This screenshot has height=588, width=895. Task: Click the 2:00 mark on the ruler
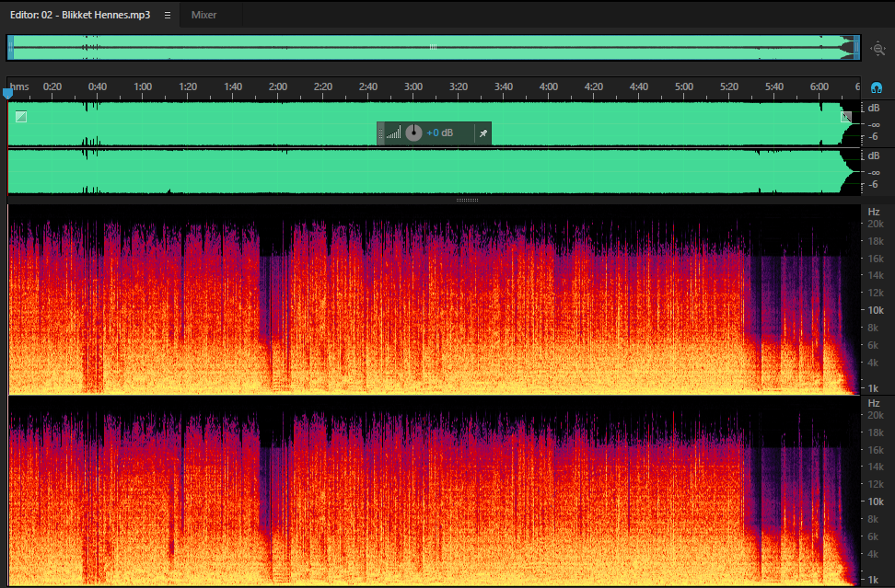(278, 86)
